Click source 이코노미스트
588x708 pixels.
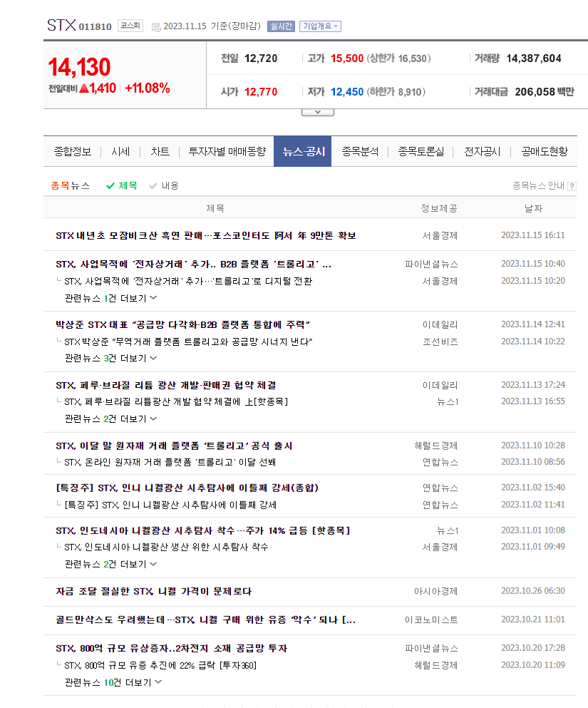click(431, 620)
